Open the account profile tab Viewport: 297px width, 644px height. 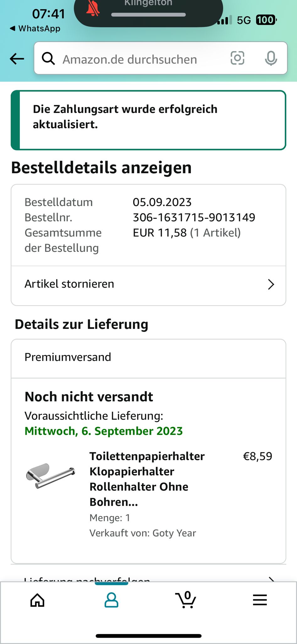point(111,600)
